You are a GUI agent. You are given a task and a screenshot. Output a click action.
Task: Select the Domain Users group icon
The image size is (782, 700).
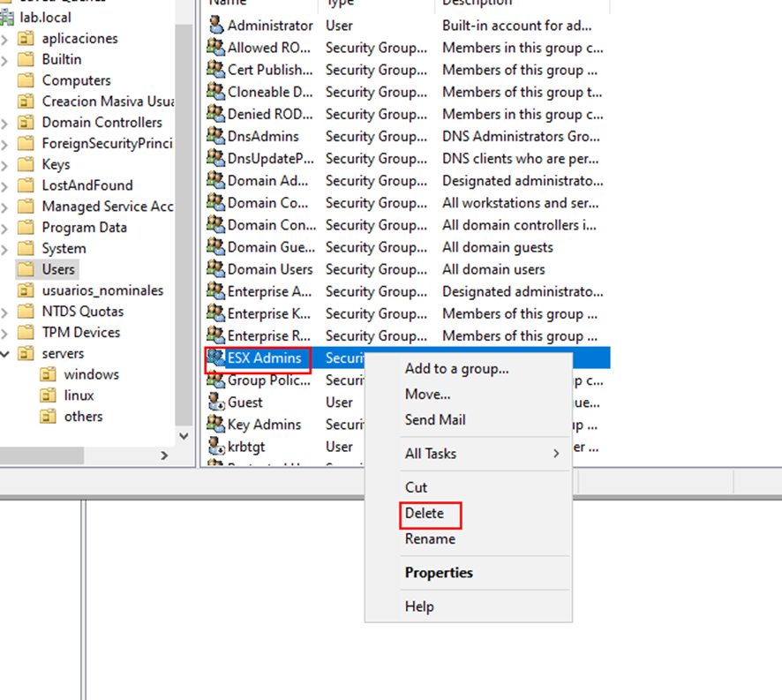[x=215, y=269]
